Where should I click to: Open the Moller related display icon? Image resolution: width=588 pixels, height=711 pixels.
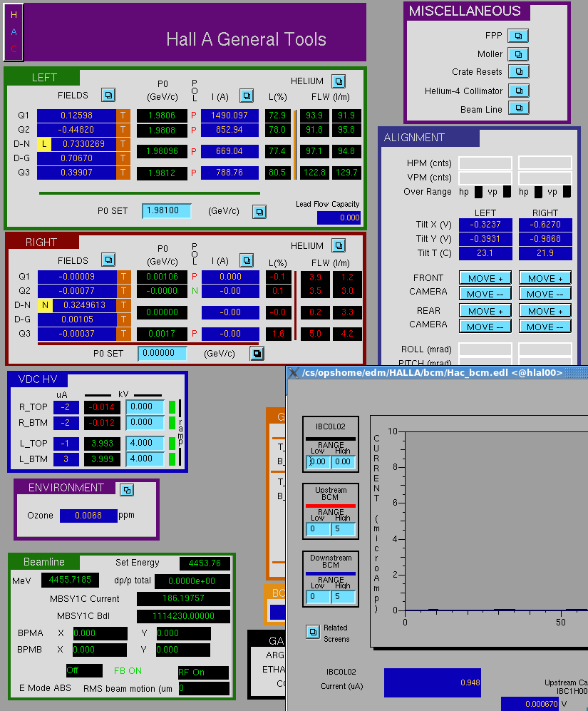[x=518, y=54]
